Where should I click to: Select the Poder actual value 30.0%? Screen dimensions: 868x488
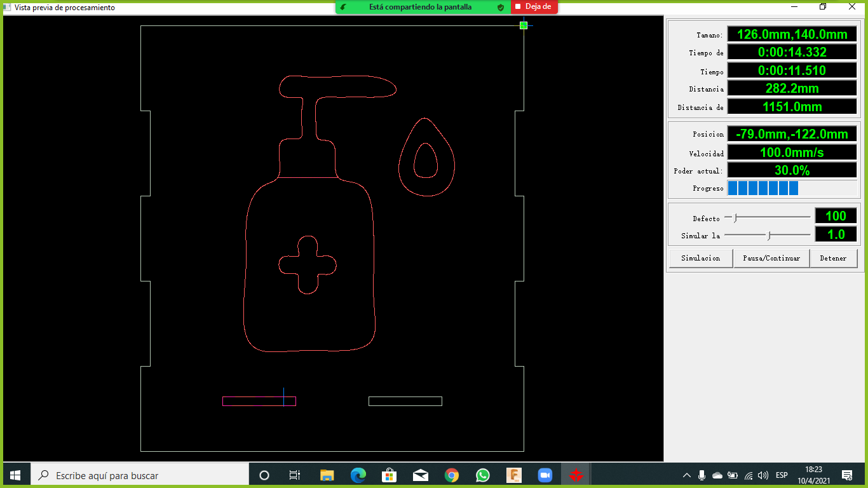[792, 170]
